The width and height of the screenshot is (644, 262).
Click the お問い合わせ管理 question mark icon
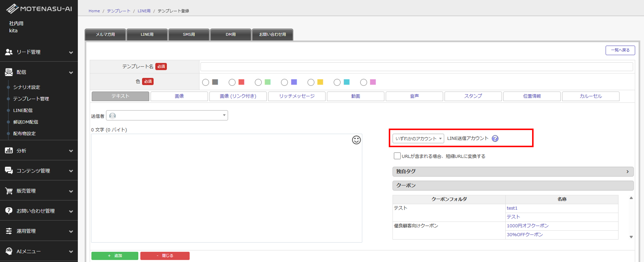[9, 211]
